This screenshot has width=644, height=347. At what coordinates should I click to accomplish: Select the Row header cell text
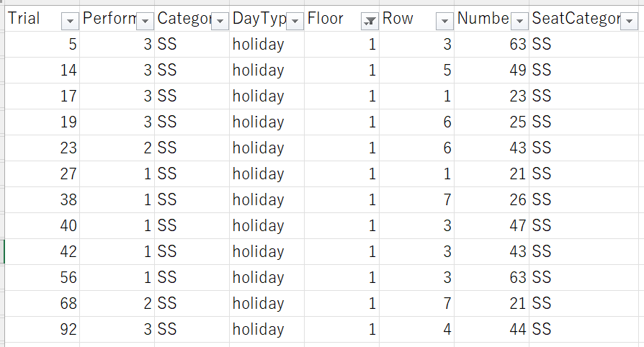398,19
